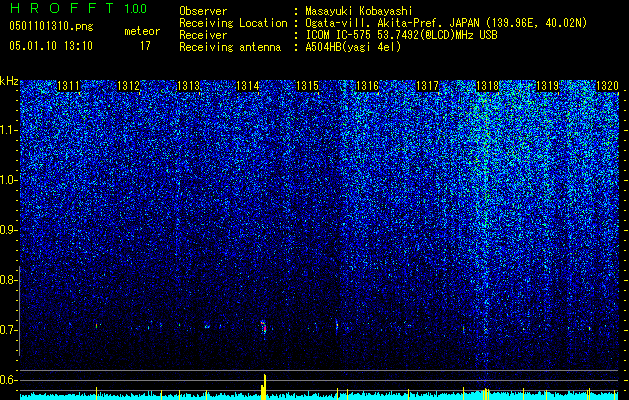This screenshot has width=629, height=400.
Task: Click the 1313 time marker
Action: coord(189,86)
